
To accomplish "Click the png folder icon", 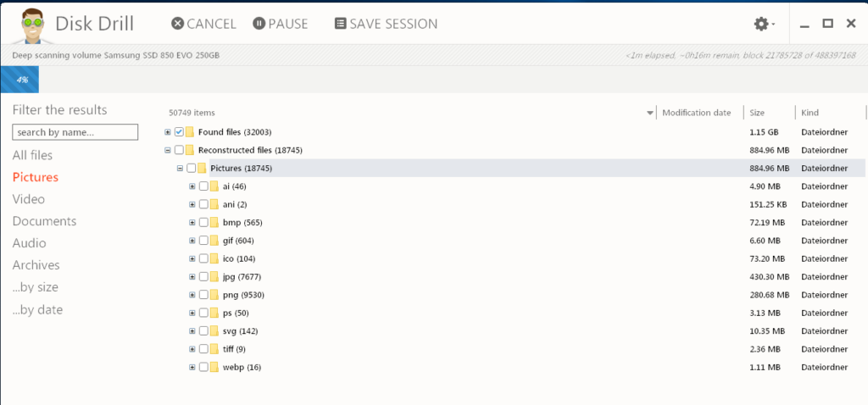I will 215,295.
